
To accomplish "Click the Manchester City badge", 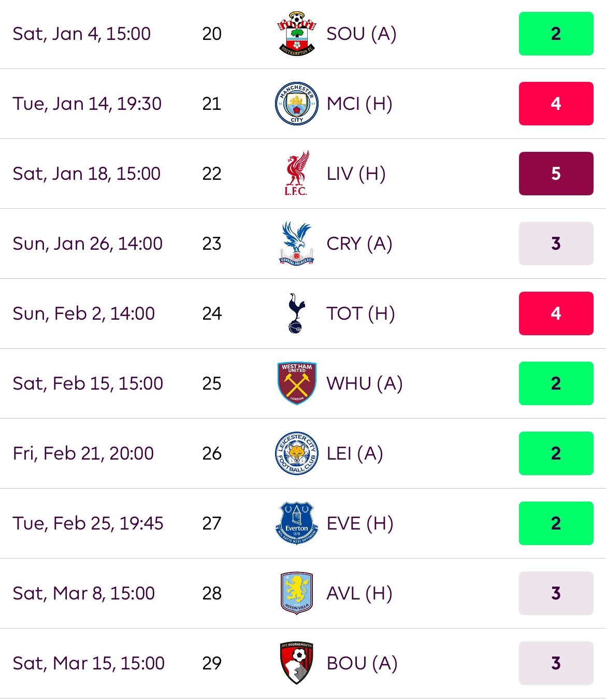I will click(x=296, y=104).
